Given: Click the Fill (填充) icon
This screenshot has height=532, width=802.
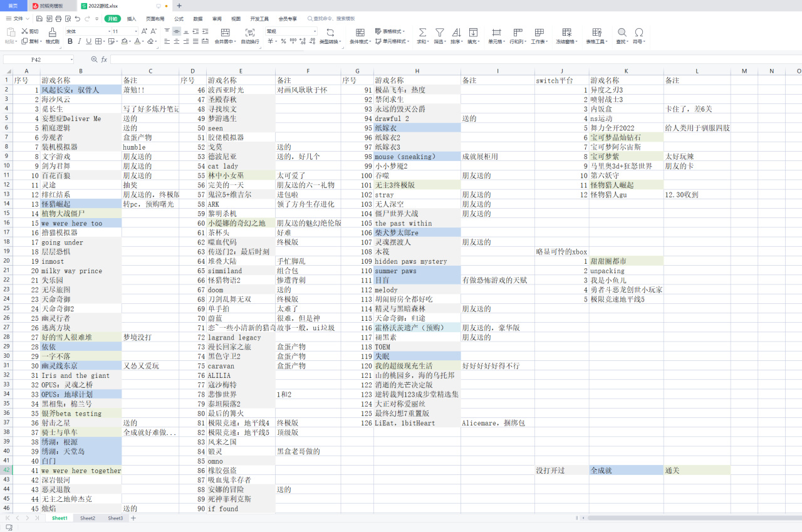Looking at the screenshot, I should 473,32.
